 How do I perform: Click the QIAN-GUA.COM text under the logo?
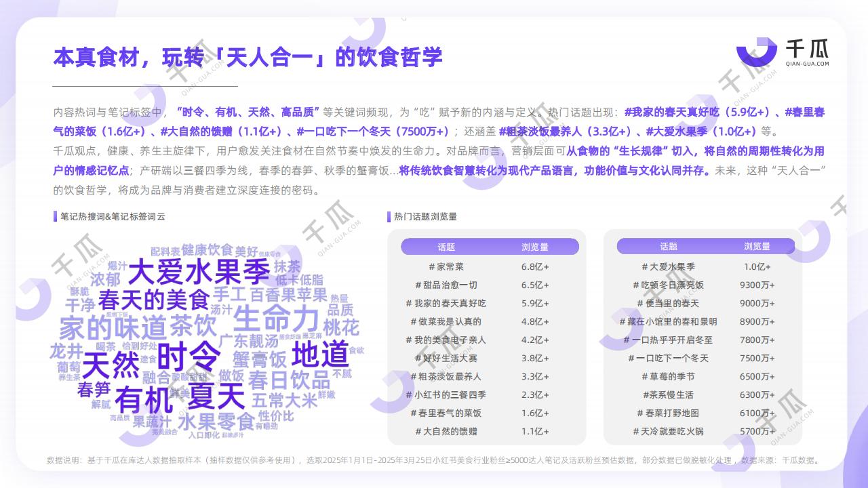[807, 64]
